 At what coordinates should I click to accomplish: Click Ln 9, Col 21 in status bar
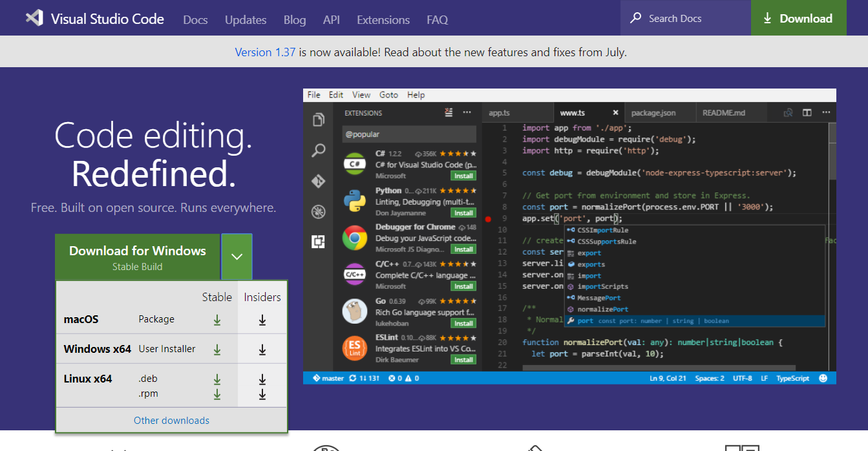pyautogui.click(x=669, y=378)
